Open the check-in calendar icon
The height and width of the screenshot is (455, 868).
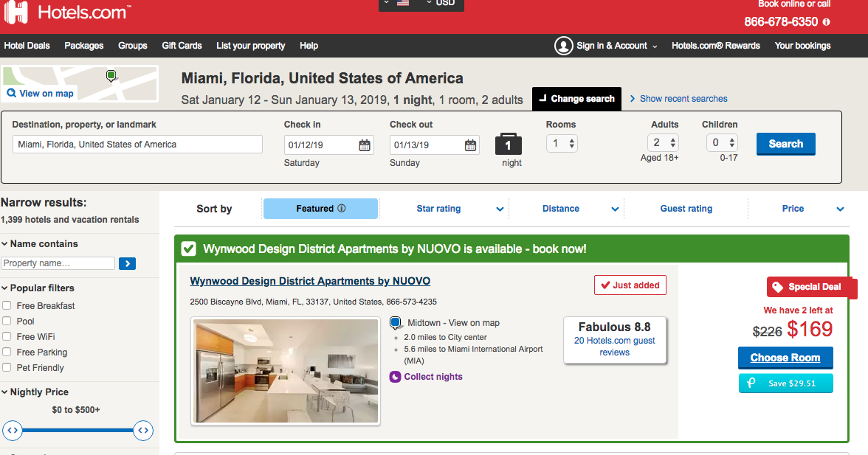(x=365, y=145)
